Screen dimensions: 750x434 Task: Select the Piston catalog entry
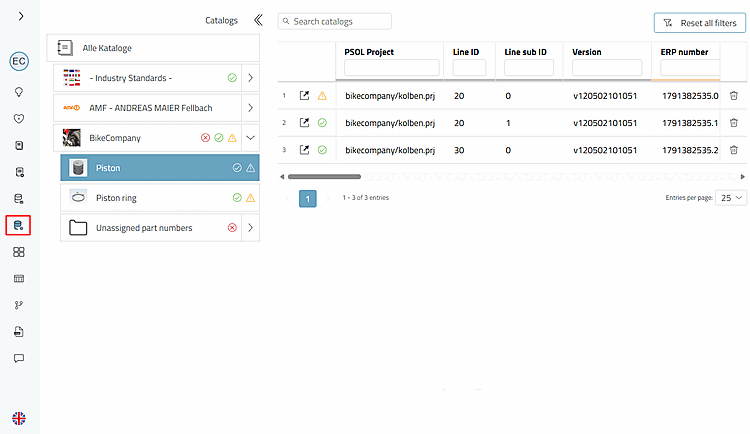pyautogui.click(x=160, y=168)
